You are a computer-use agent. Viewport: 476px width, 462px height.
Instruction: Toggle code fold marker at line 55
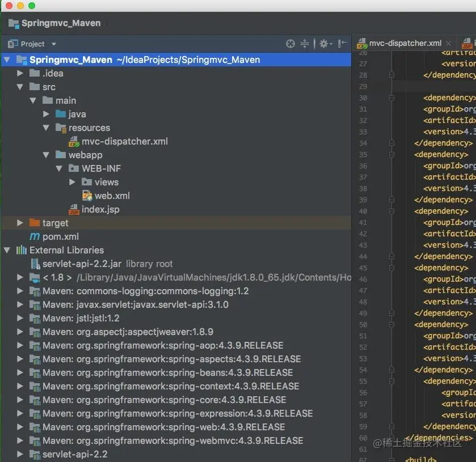click(391, 382)
